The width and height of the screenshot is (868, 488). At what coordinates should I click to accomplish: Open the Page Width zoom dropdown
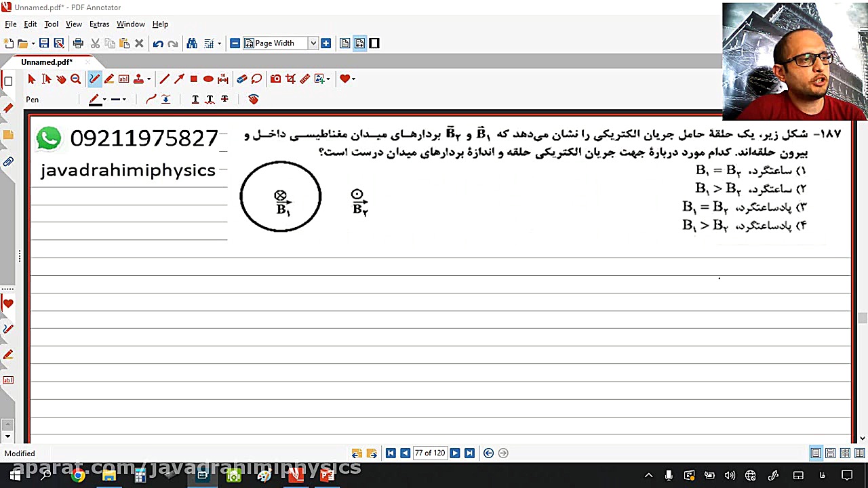pyautogui.click(x=313, y=43)
